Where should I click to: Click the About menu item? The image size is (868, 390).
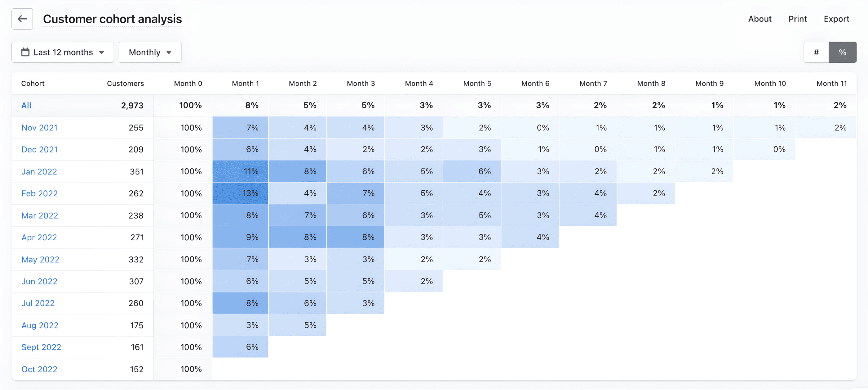(760, 19)
